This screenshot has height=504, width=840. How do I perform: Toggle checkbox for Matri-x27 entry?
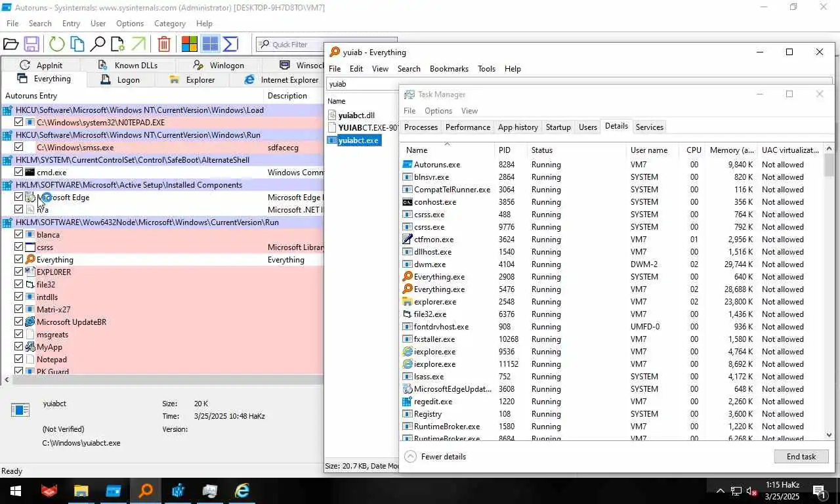pyautogui.click(x=19, y=309)
